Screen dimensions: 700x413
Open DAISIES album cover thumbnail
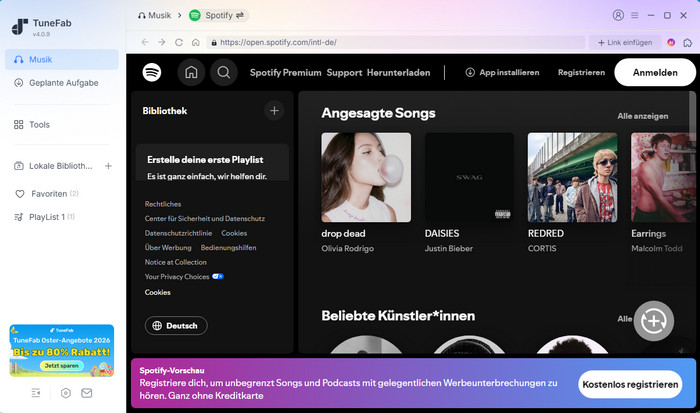coord(469,177)
